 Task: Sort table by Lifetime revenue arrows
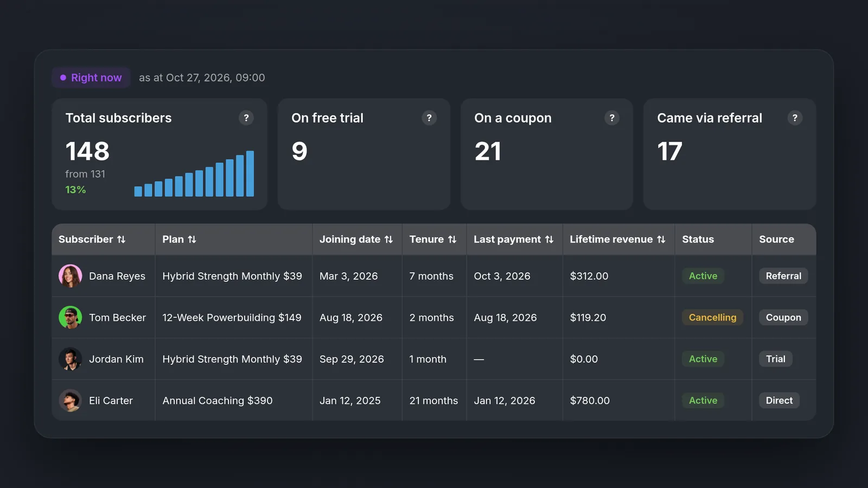[x=661, y=239]
